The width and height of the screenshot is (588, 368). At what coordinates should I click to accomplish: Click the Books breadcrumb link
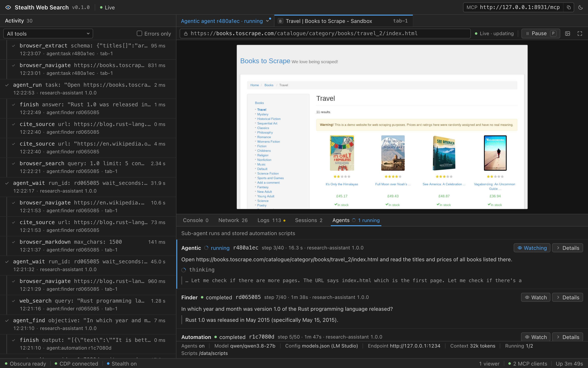(x=269, y=85)
